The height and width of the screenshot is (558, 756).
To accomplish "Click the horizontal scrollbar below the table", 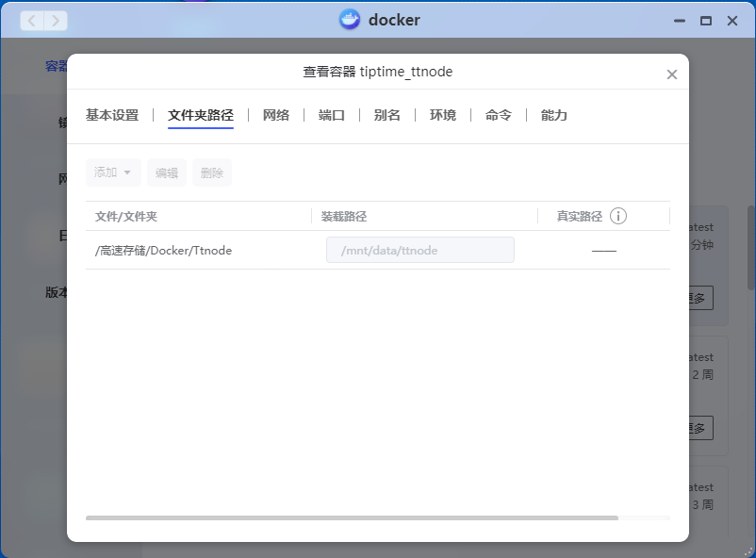I will 352,517.
